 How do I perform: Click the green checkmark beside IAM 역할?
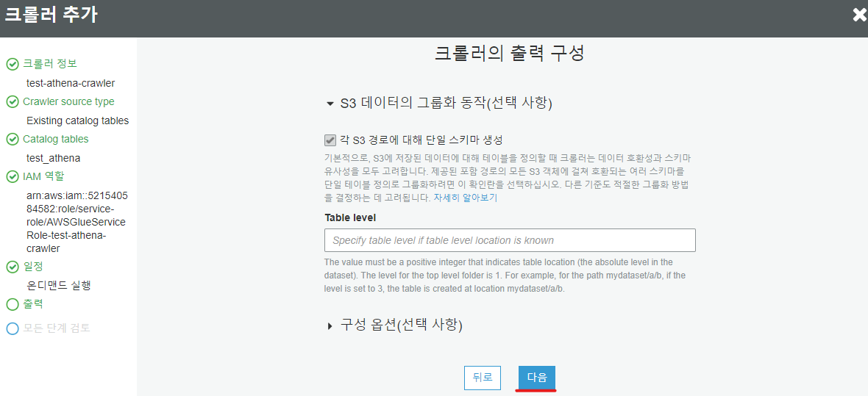coord(13,177)
